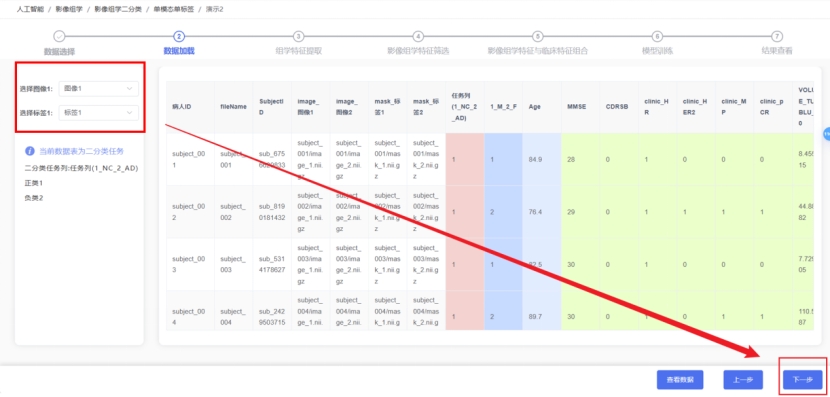Screen dimensions: 830x397
Task: Click the step 3 circle icon
Action: pyautogui.click(x=299, y=37)
